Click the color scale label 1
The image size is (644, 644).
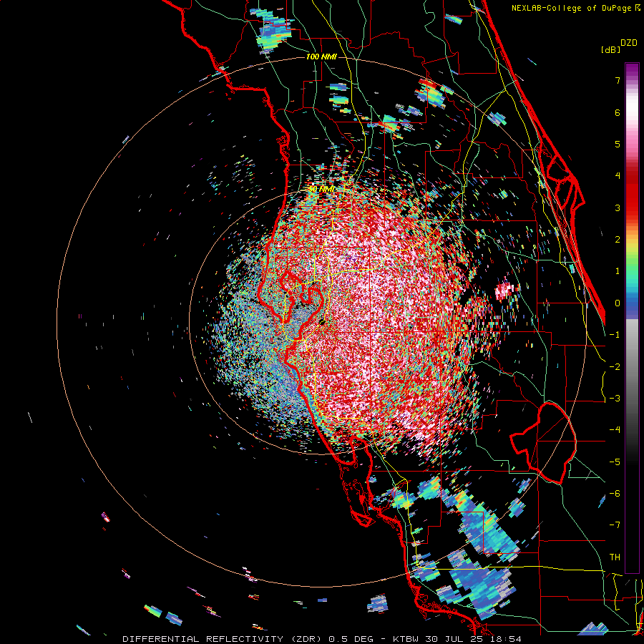(x=618, y=271)
